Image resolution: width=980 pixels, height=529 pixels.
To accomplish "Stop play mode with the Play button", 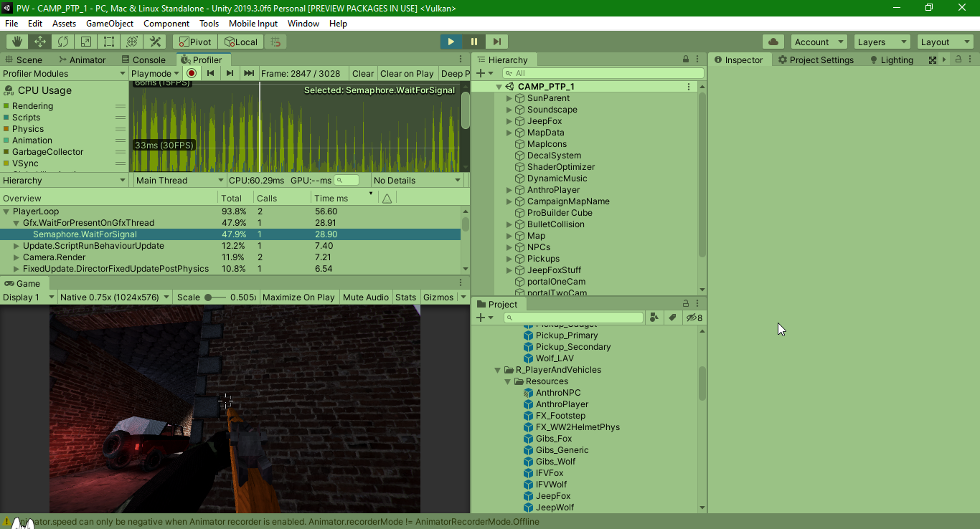I will click(451, 42).
